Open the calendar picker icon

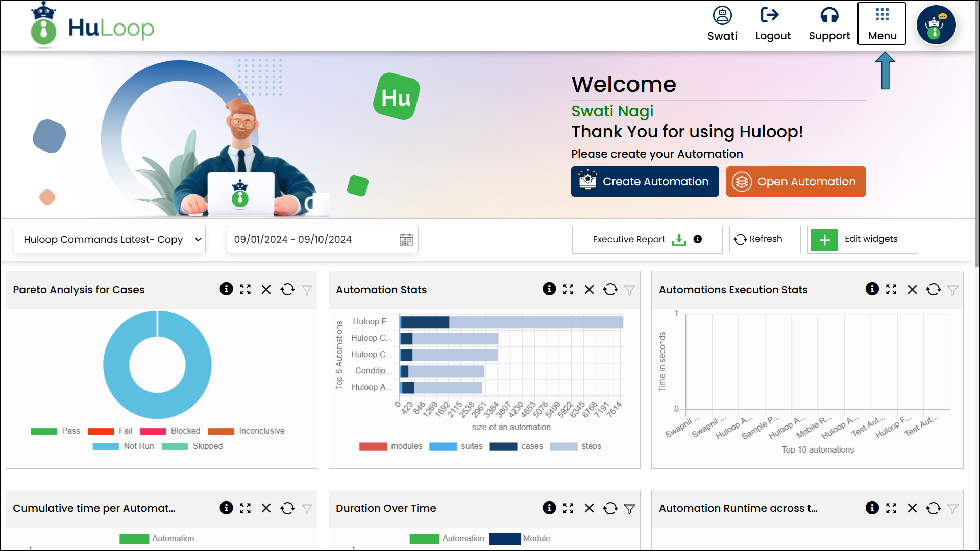(406, 240)
